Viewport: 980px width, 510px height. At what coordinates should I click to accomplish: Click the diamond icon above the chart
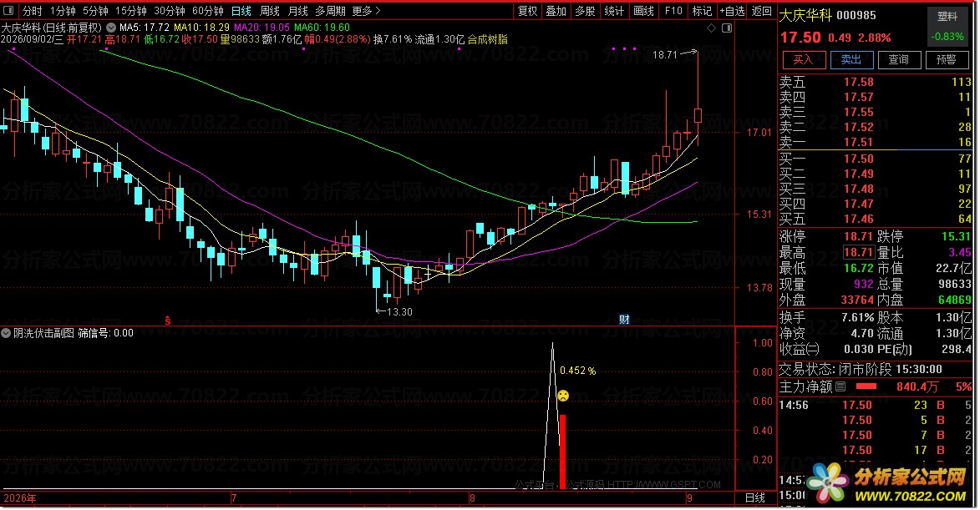pyautogui.click(x=711, y=28)
